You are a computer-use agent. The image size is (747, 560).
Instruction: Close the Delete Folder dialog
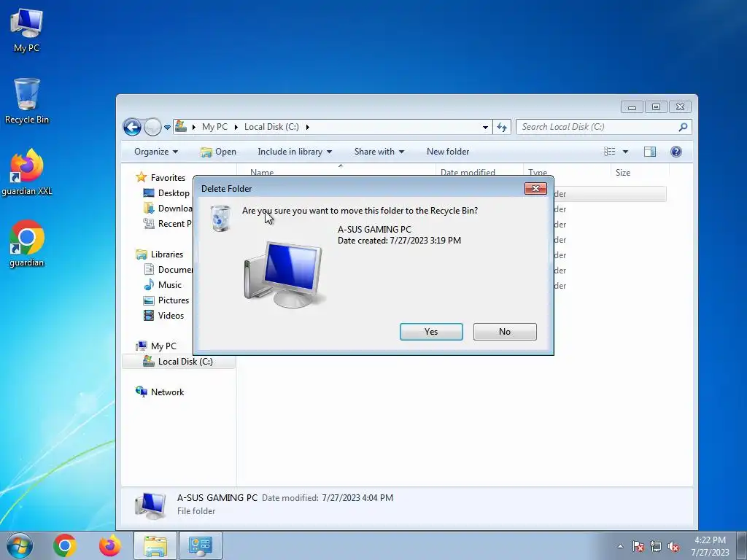tap(535, 189)
